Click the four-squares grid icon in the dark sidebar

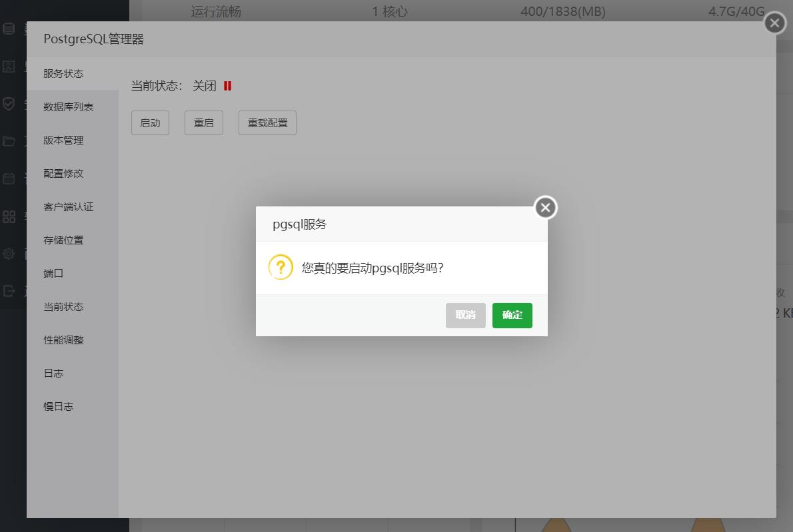click(x=9, y=217)
